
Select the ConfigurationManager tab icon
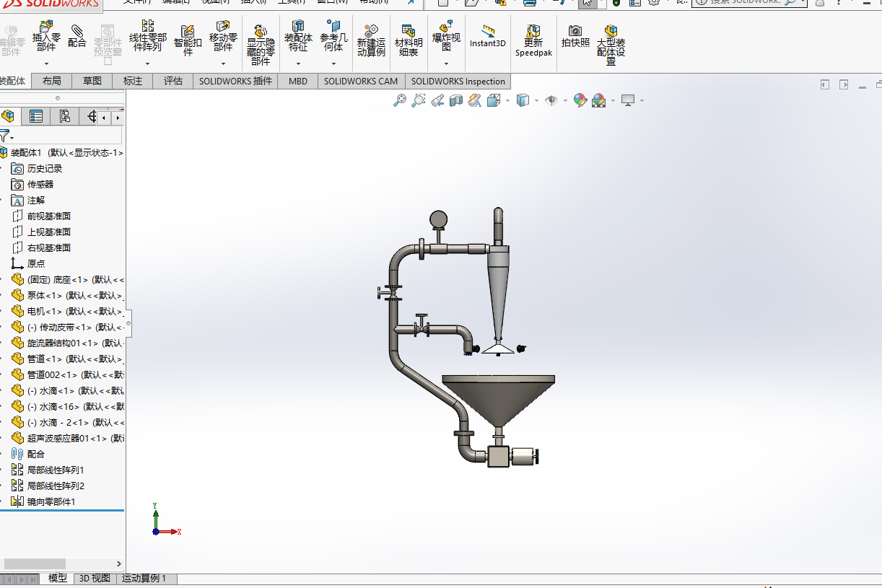65,116
